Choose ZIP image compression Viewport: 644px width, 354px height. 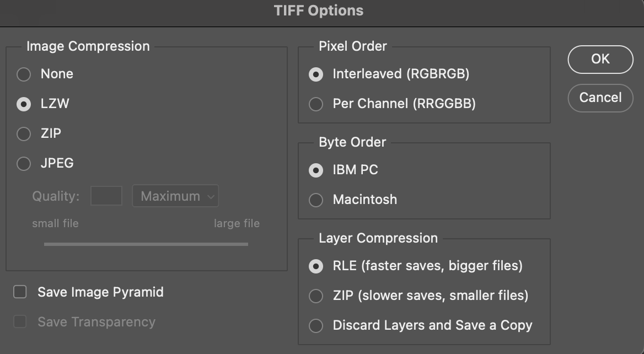tap(23, 133)
